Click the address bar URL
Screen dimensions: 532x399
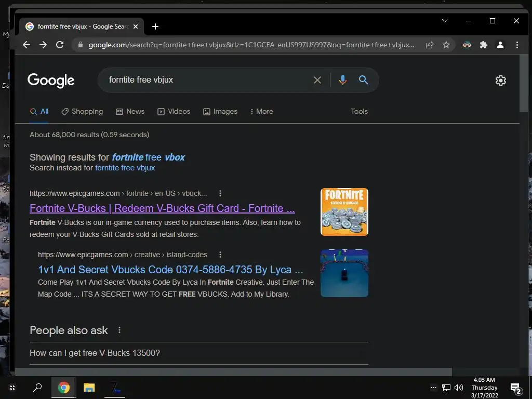[251, 45]
